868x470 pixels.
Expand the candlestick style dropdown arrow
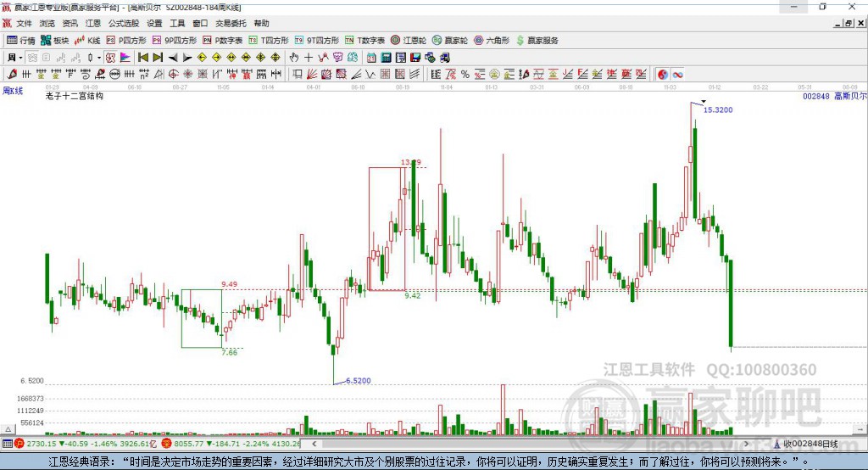tap(99, 58)
